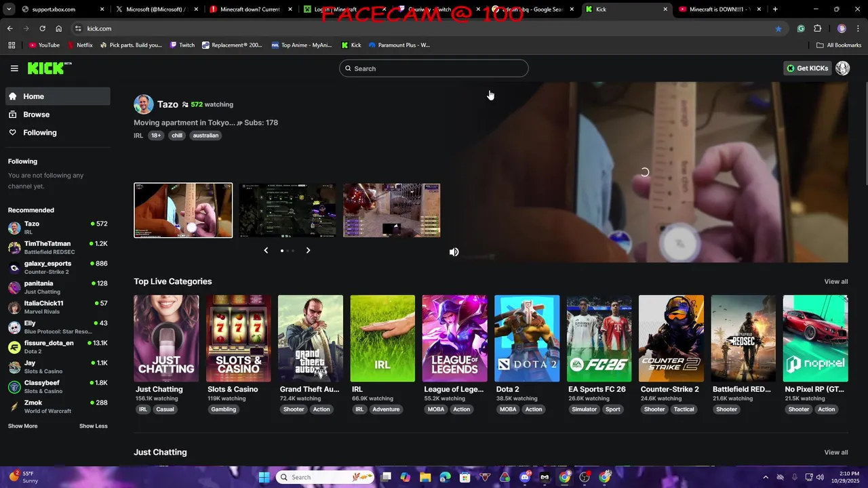Select the first featured stream thumbnail
This screenshot has height=488, width=868.
click(x=183, y=210)
